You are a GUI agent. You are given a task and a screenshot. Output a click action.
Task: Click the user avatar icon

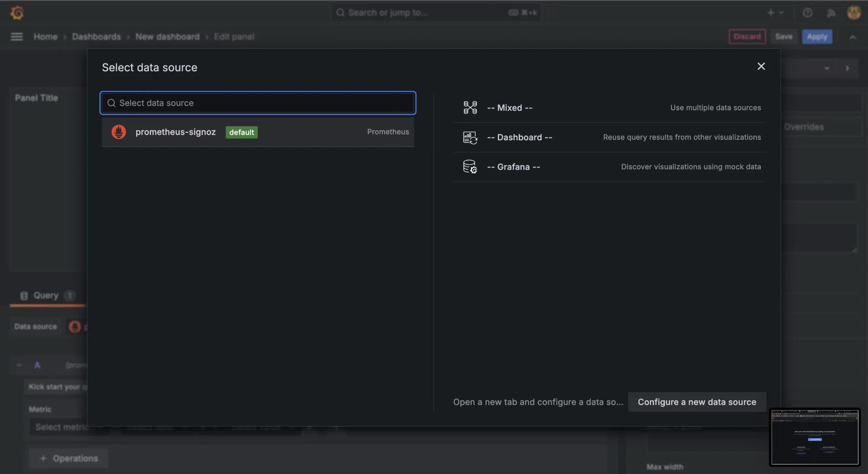point(854,13)
